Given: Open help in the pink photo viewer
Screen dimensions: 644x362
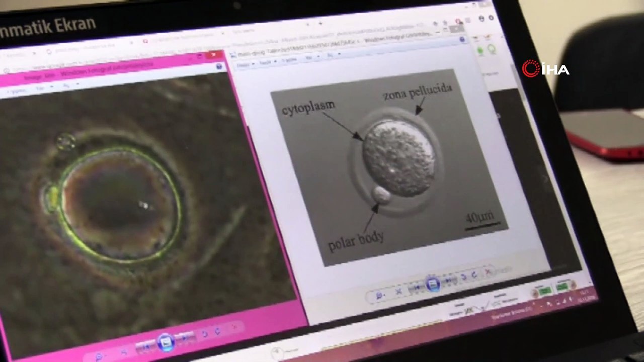Looking at the screenshot, I should click(x=219, y=66).
